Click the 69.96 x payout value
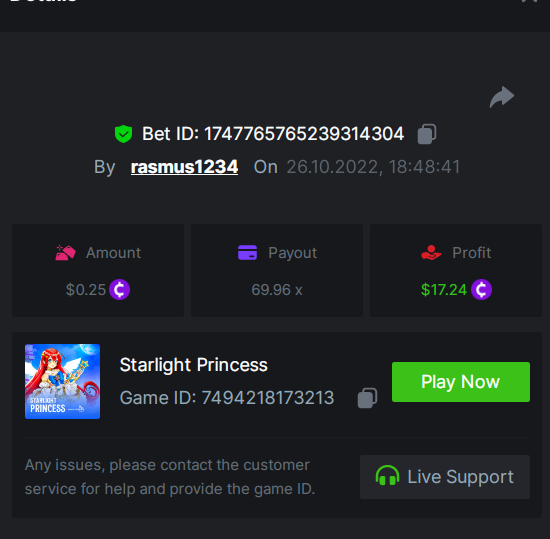 277,290
